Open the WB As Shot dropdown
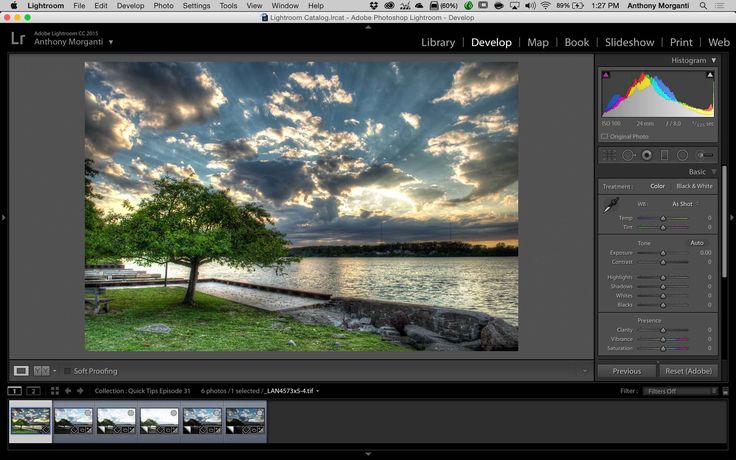736x460 pixels. [x=684, y=204]
